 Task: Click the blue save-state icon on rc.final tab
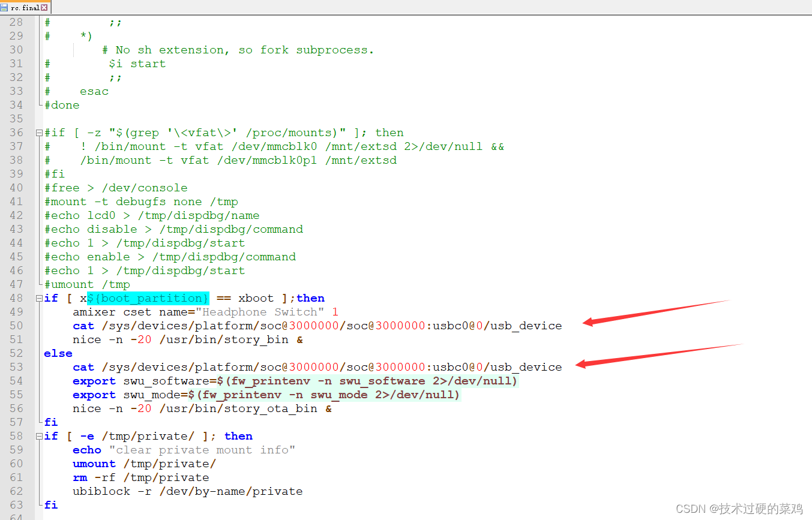[5, 7]
